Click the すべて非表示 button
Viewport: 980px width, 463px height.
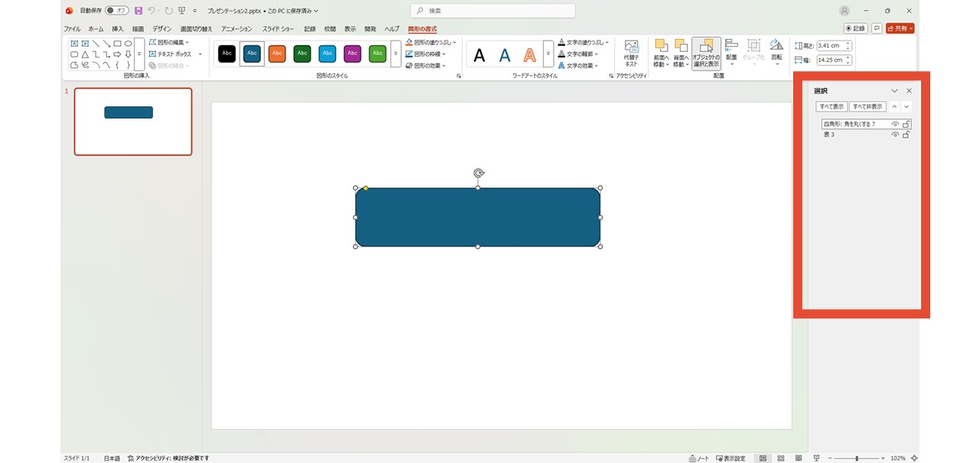tap(867, 106)
